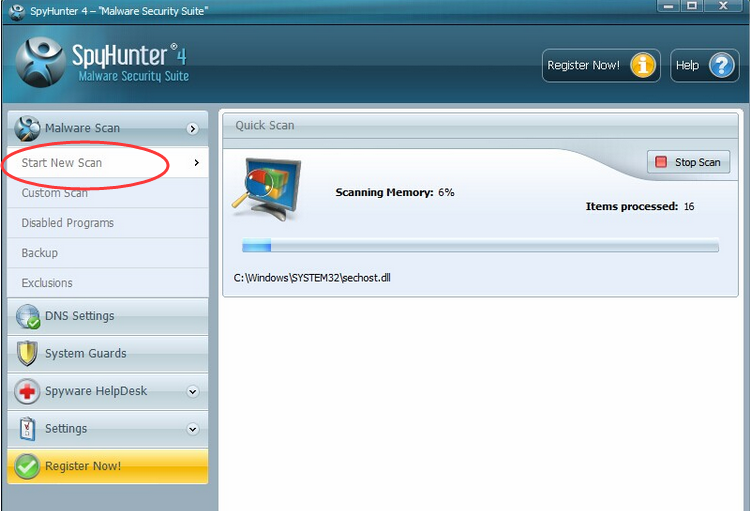The image size is (750, 511).
Task: Click the green checkmark Register Now icon
Action: 27,466
